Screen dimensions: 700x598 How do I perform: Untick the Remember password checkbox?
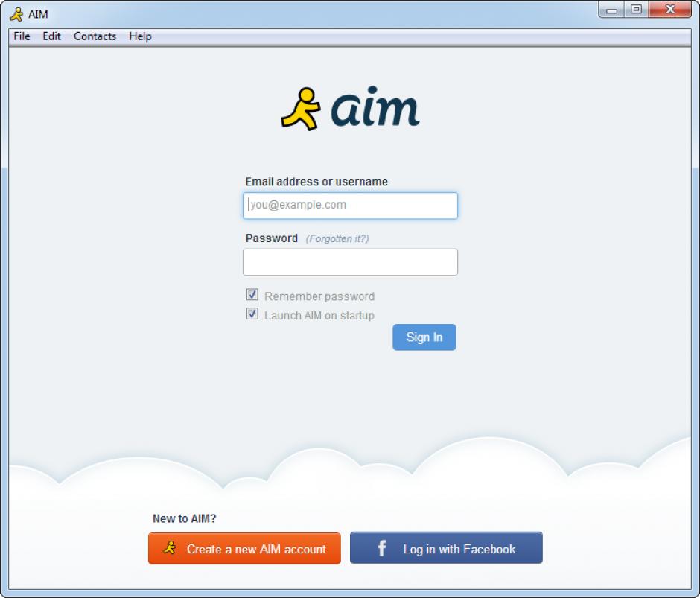click(x=252, y=295)
